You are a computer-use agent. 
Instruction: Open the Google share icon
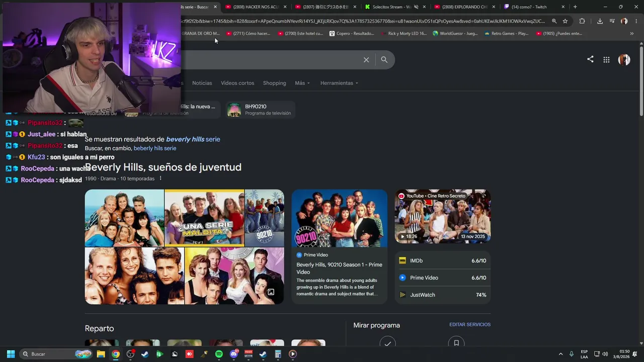(x=590, y=59)
